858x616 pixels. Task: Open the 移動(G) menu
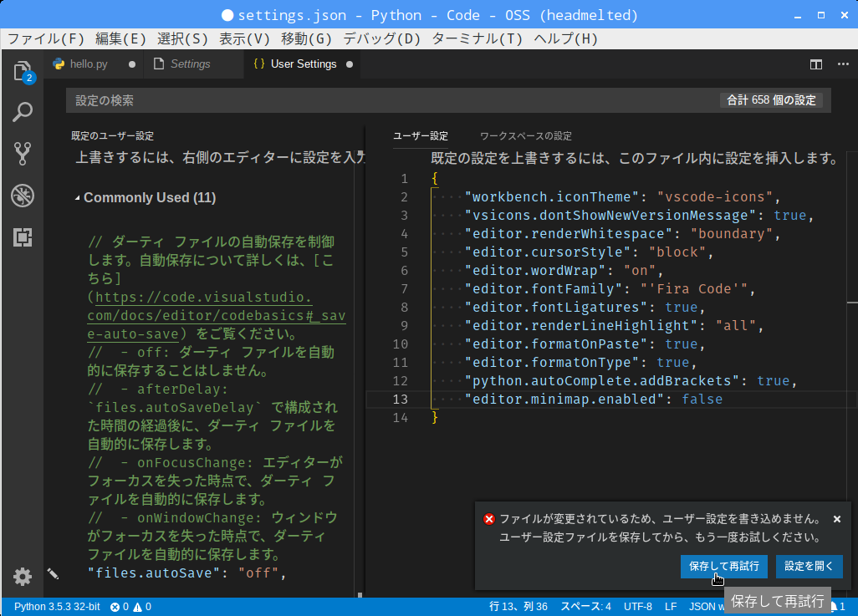(x=306, y=38)
